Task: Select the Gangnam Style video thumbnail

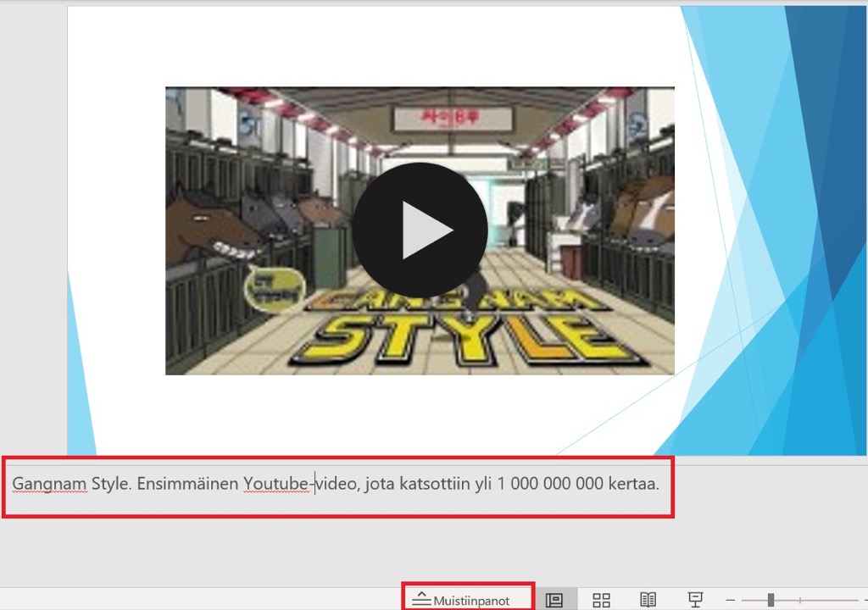Action: [x=420, y=230]
